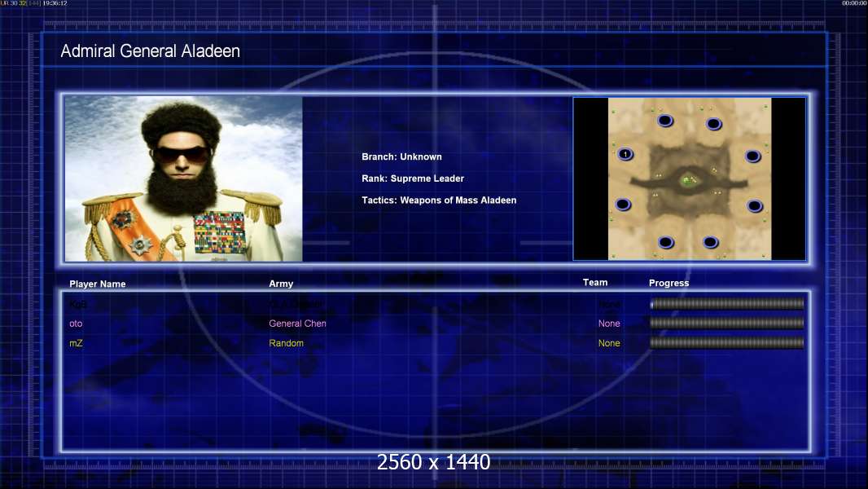868x489 pixels.
Task: Pick the right start marker on the minimap's top edge
Action: [714, 124]
